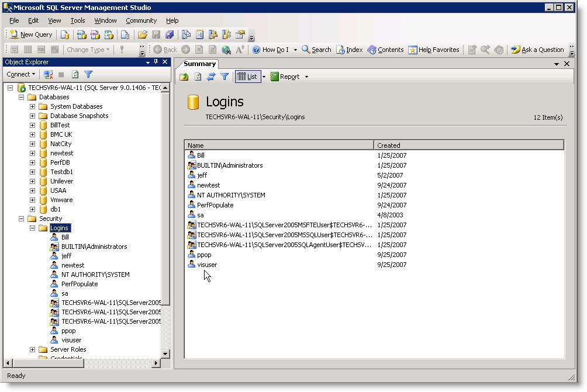Open an Analysis Services MDX Query

(81, 35)
